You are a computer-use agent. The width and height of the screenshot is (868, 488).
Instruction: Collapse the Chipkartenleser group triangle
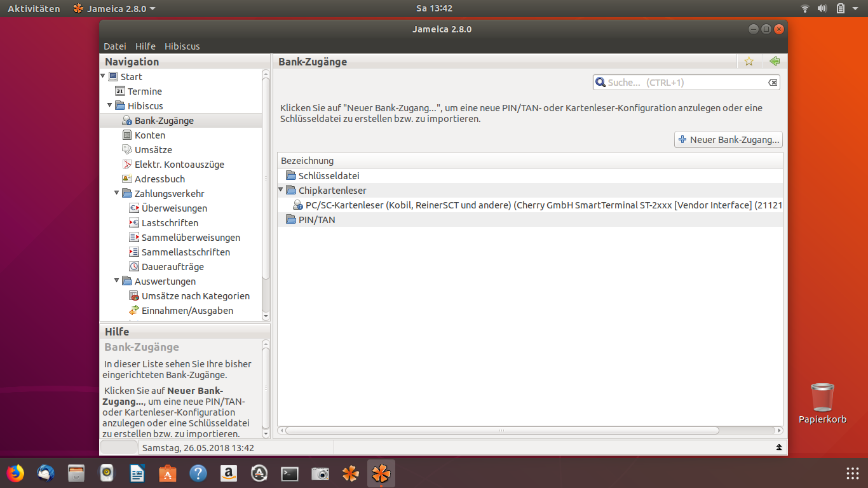[x=281, y=190]
